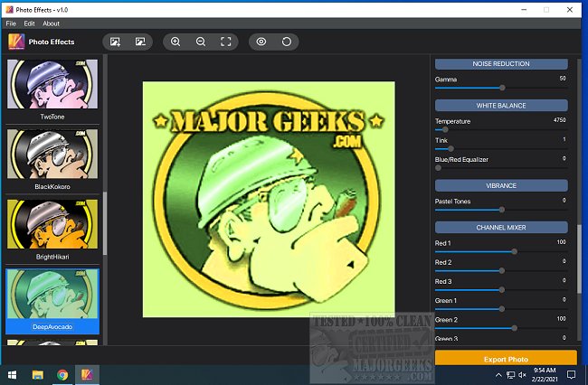Click the reset circular arrow icon
The image size is (588, 385).
(x=287, y=42)
